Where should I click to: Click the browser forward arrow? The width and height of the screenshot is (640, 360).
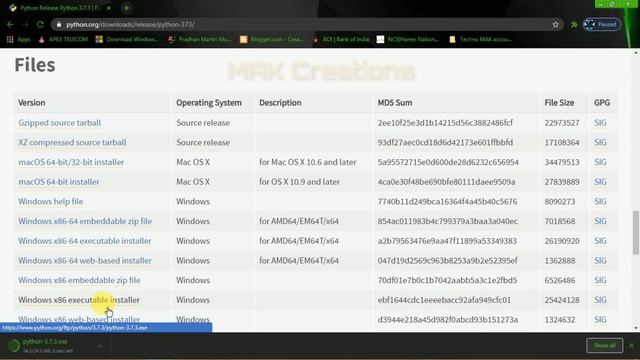point(25,24)
